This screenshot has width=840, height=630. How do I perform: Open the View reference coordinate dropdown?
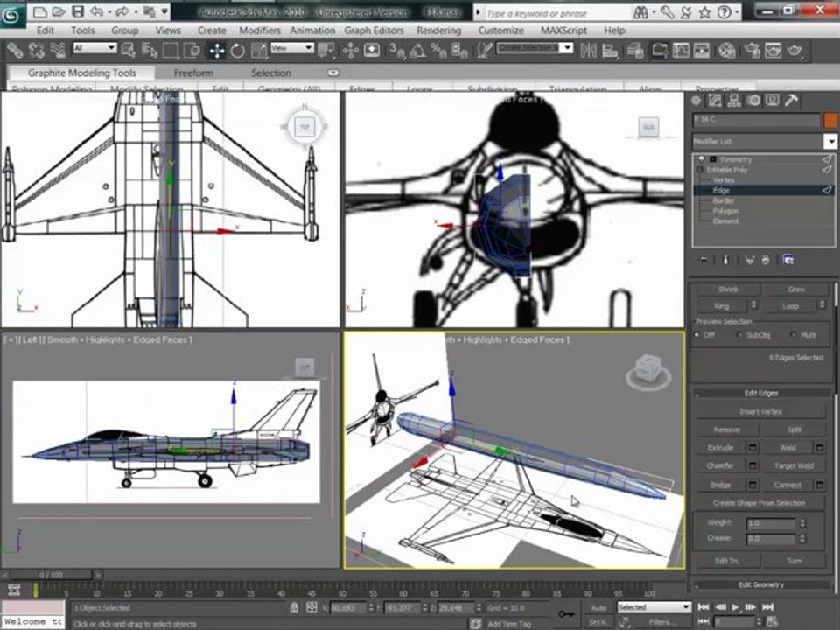(x=292, y=47)
